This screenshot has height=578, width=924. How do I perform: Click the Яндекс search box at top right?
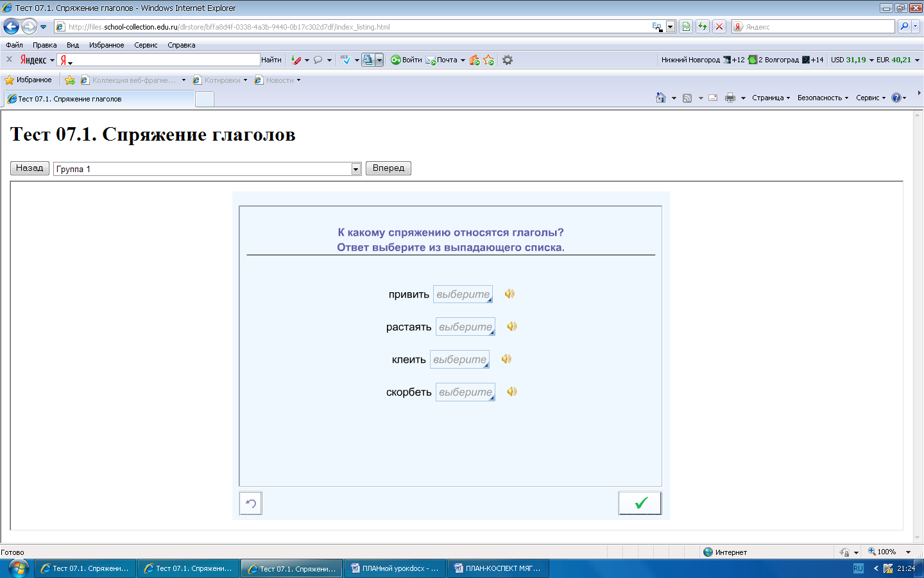tap(813, 27)
